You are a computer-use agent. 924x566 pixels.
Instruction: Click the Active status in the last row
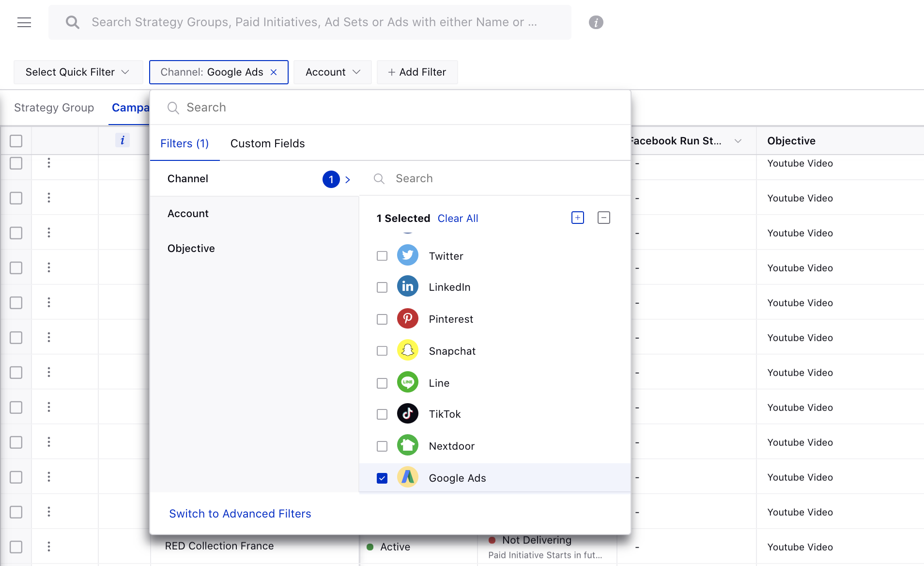pyautogui.click(x=395, y=547)
